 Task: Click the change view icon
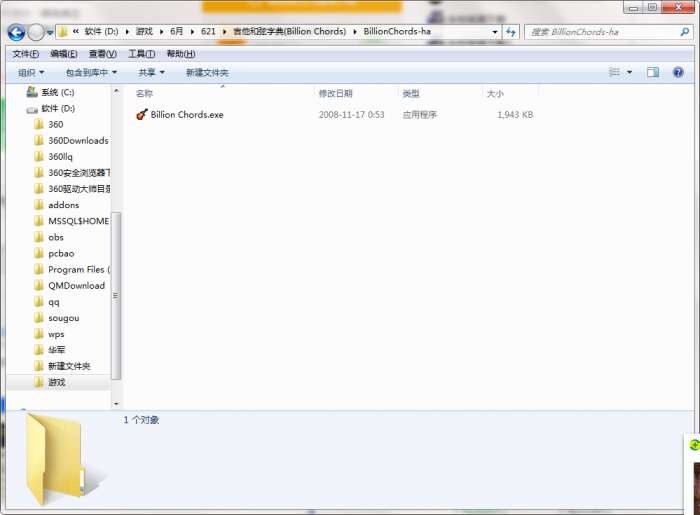point(615,72)
